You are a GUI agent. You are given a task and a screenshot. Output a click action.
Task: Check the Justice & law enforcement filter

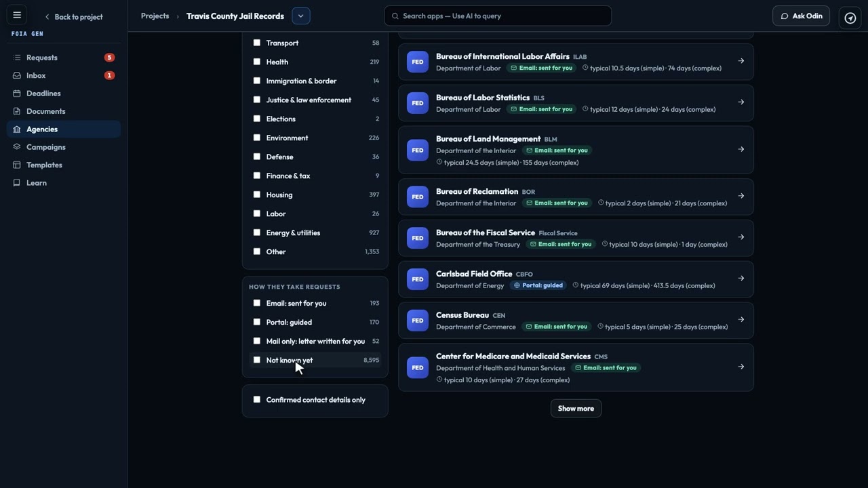(x=257, y=100)
